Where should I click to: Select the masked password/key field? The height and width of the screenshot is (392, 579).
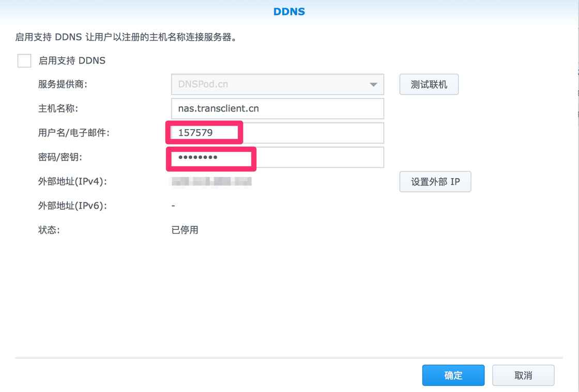[x=277, y=158]
